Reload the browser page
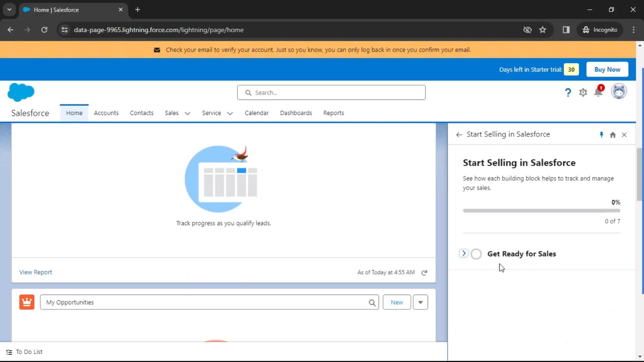Image resolution: width=644 pixels, height=362 pixels. [x=44, y=30]
